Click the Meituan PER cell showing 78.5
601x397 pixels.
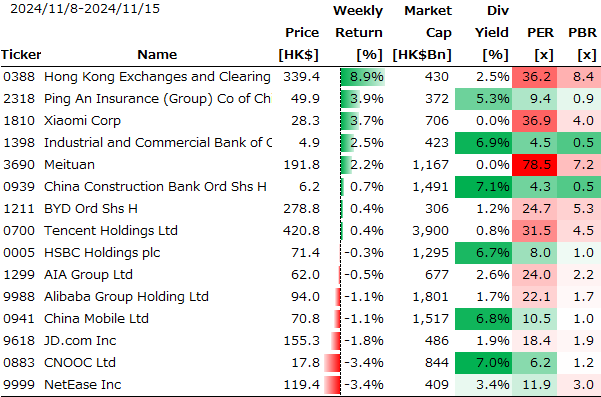coord(534,165)
